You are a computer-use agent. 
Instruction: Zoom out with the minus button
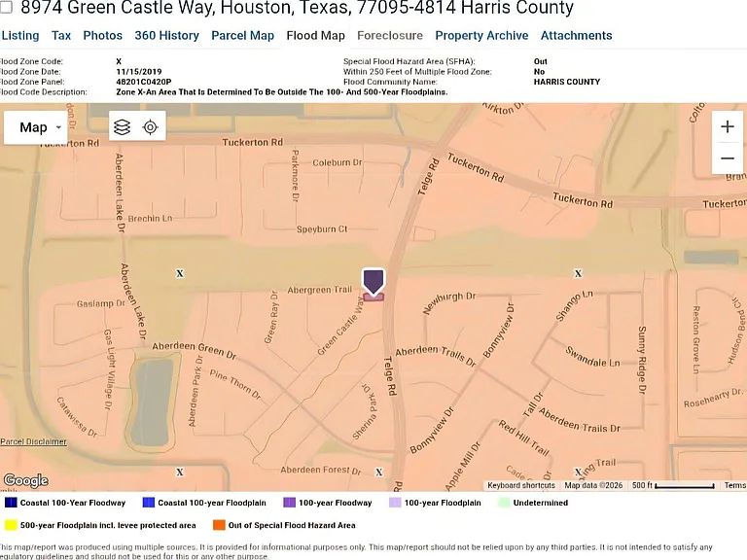click(727, 158)
